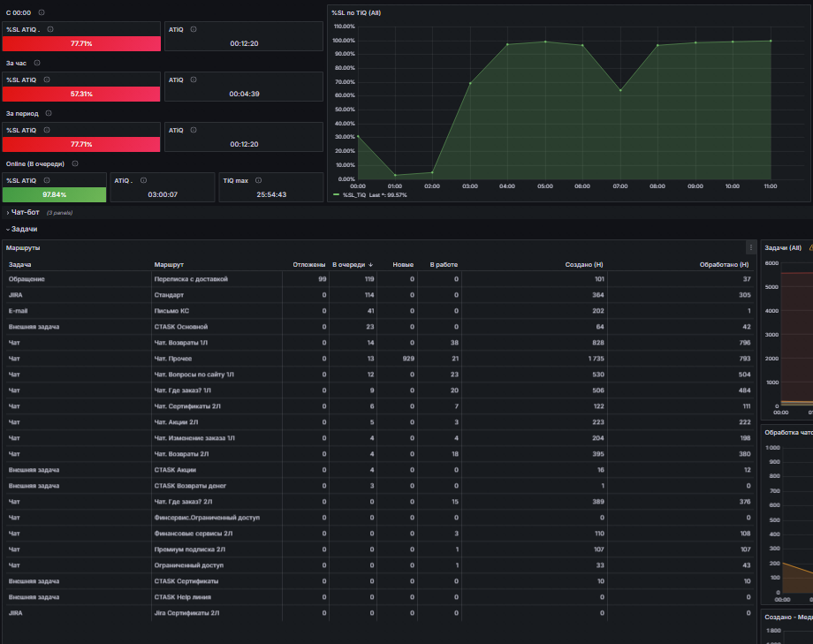Click the green 97.84% SL ATIQ gauge
Viewport: 813px width, 644px height.
coord(55,194)
